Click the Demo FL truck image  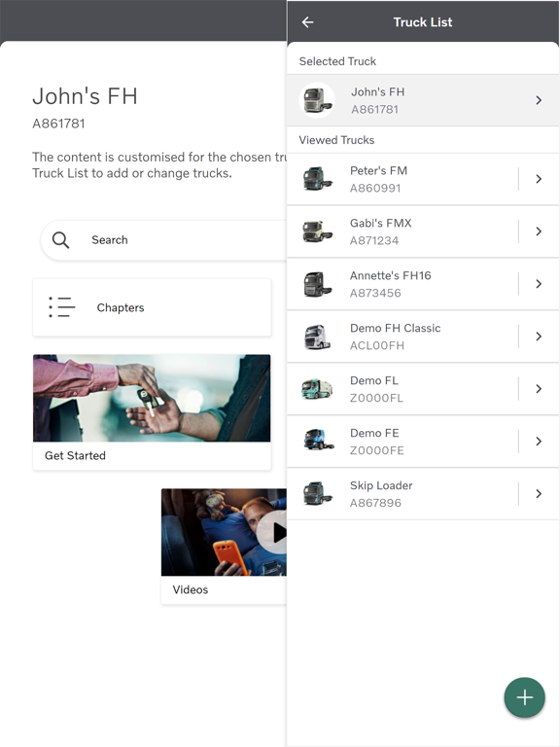click(x=317, y=389)
